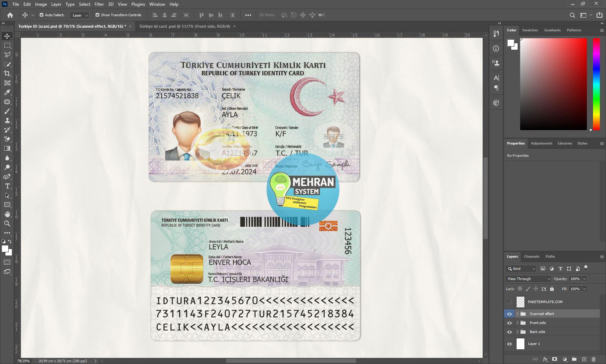Select the Horizontal Type tool

click(x=7, y=186)
